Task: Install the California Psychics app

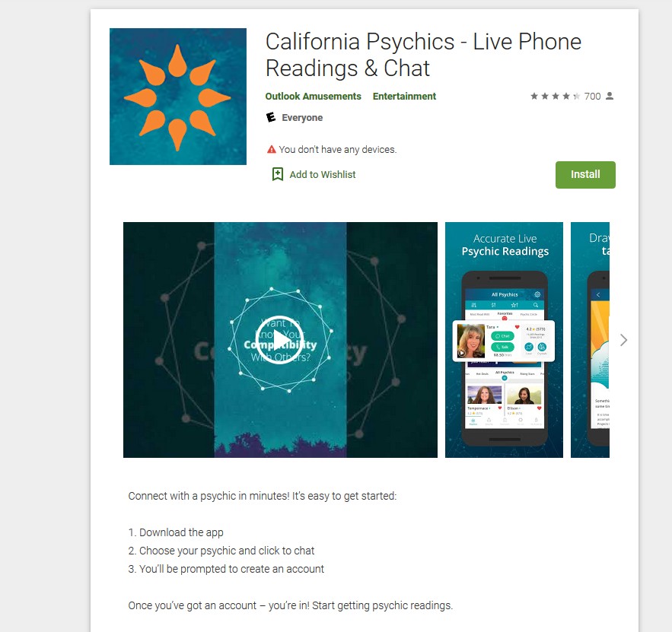Action: coord(585,175)
